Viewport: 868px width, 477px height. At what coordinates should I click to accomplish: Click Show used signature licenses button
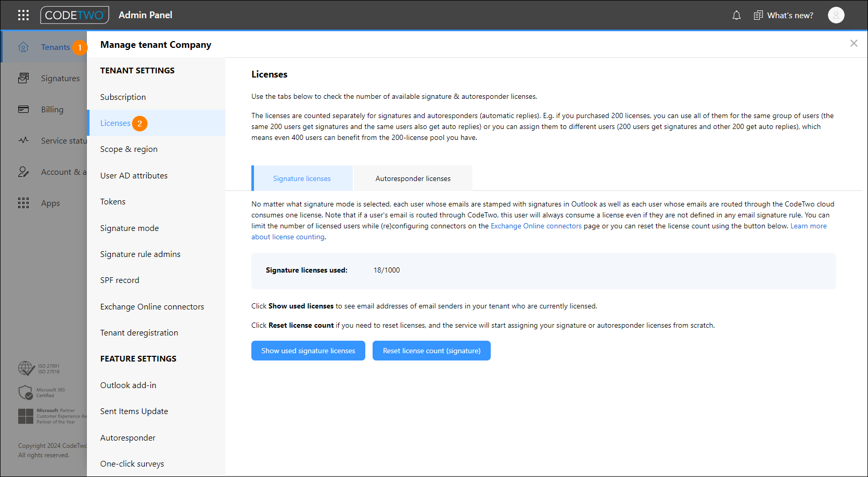click(308, 351)
